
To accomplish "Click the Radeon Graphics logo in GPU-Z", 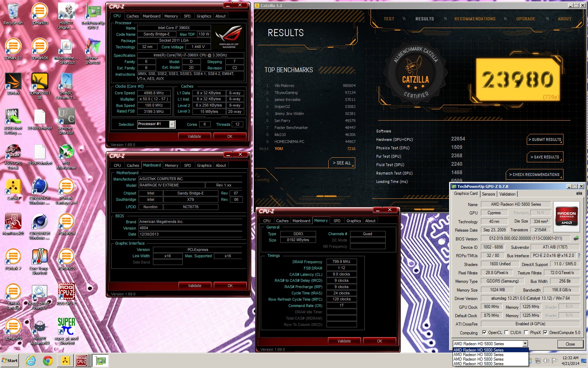I will [x=567, y=217].
